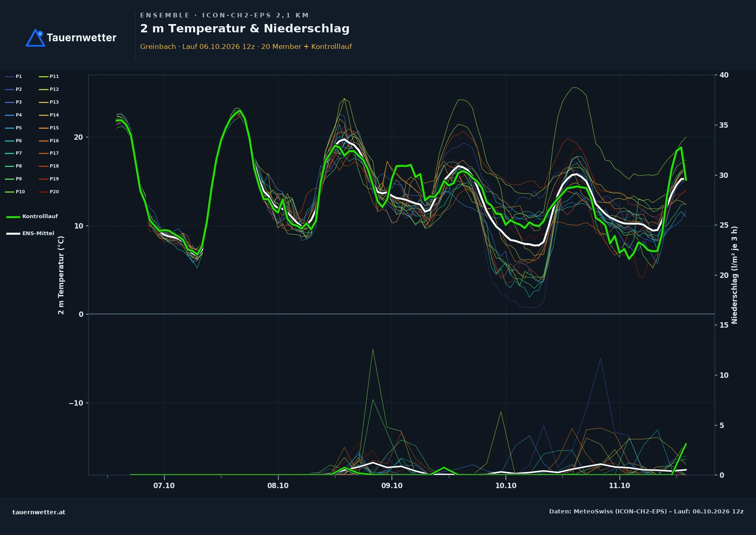Click the 08.10 date axis label
Screen dimensions: 756x535
(x=278, y=486)
